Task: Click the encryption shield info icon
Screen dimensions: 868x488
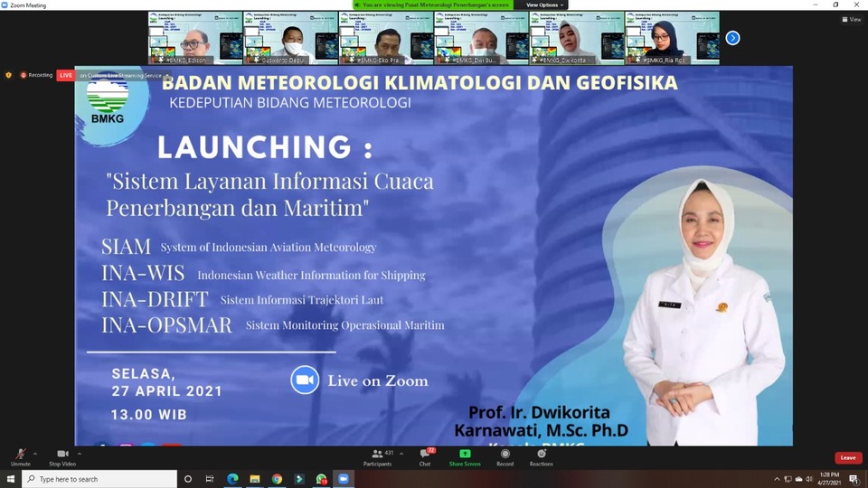Action: pyautogui.click(x=8, y=75)
